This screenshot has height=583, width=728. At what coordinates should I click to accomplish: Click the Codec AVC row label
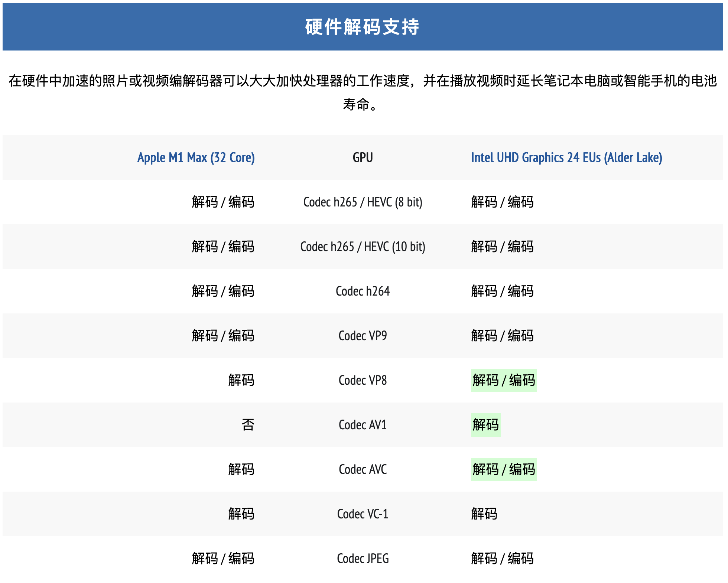click(x=363, y=469)
